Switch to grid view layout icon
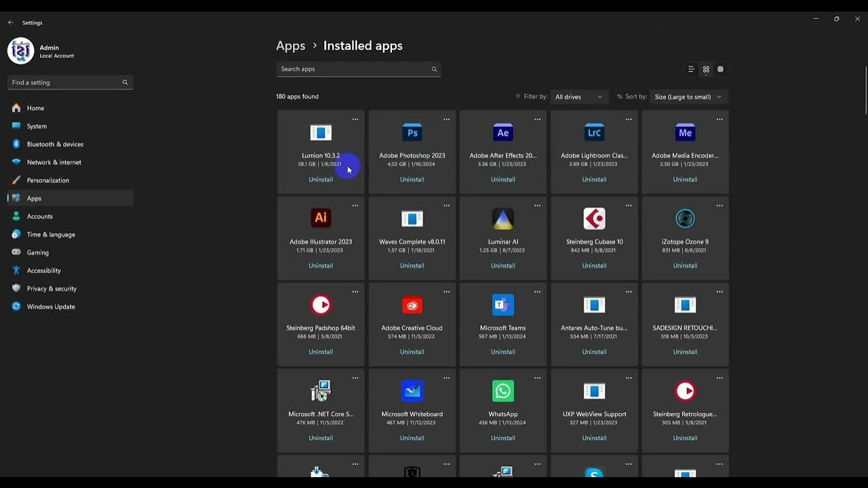The height and width of the screenshot is (488, 868). tap(706, 69)
